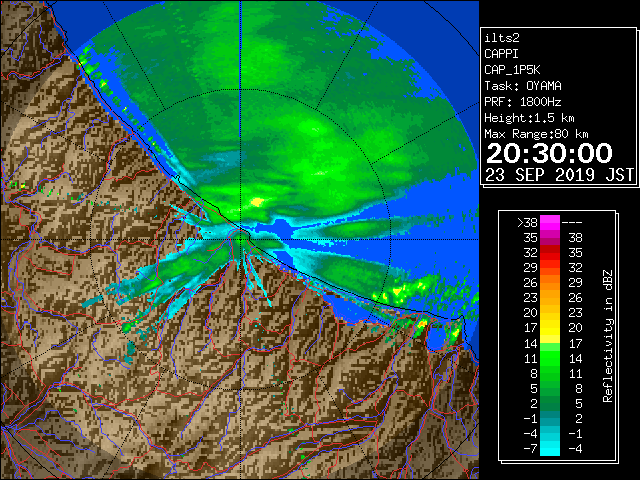This screenshot has height=480, width=640.
Task: Click the '-7' legend label
Action: (x=530, y=449)
